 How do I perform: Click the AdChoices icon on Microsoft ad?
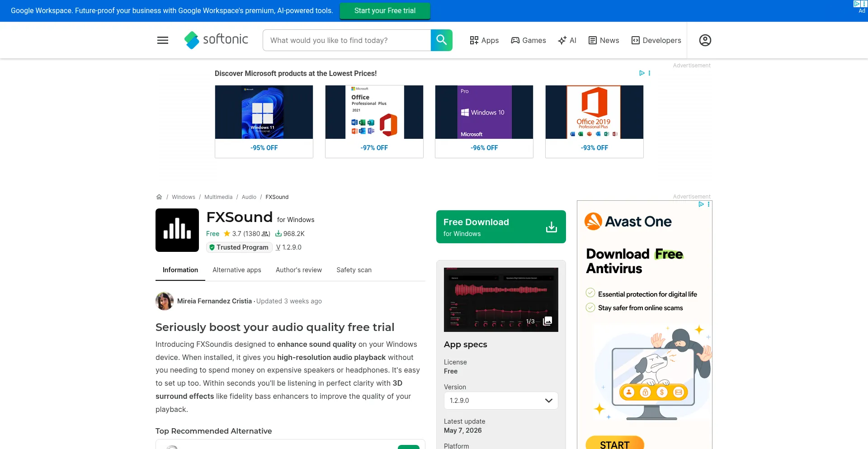pos(642,73)
